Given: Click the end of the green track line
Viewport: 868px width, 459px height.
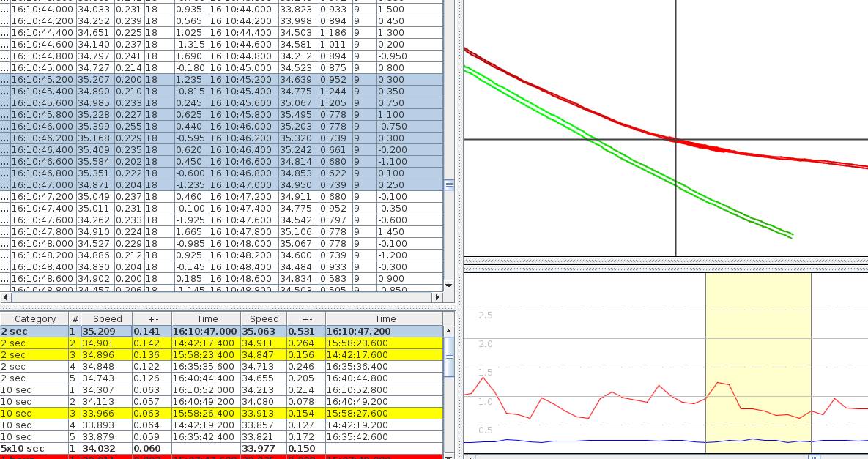Looking at the screenshot, I should [792, 235].
